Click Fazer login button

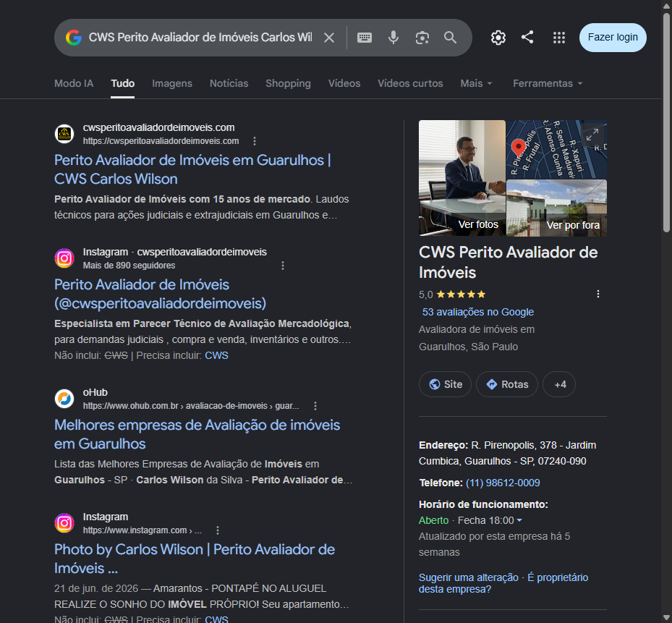(x=613, y=38)
